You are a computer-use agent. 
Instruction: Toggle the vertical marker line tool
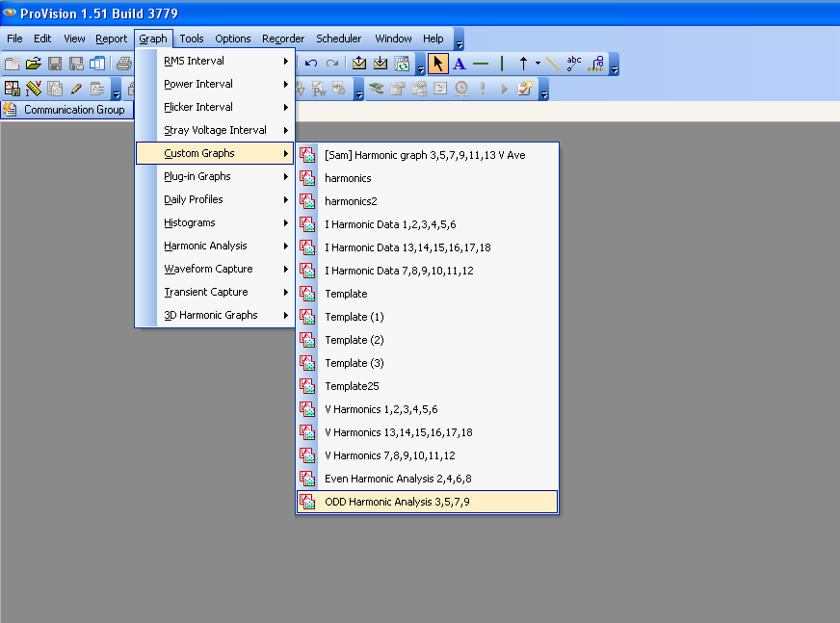coord(502,64)
